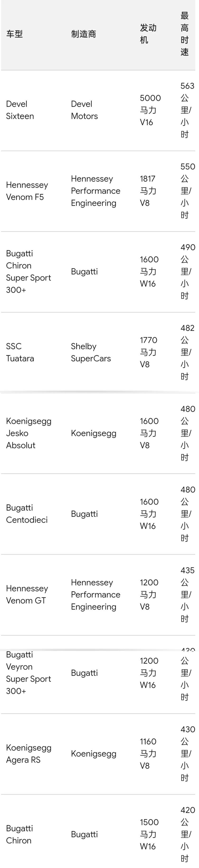199x868 pixels.
Task: Click the 1770 马力 V8 engine cell
Action: pos(148,352)
